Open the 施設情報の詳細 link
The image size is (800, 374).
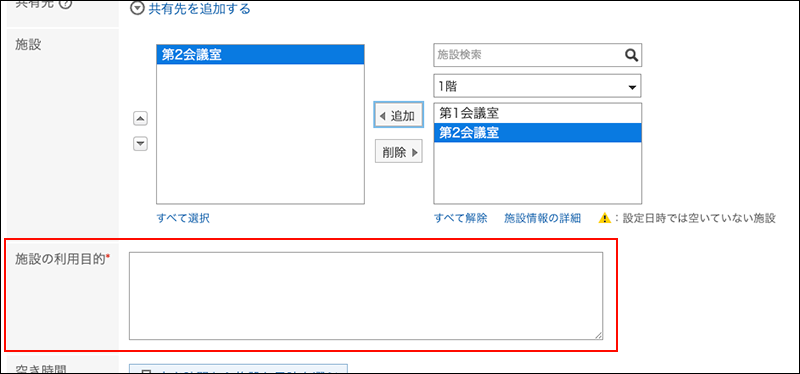(x=542, y=218)
